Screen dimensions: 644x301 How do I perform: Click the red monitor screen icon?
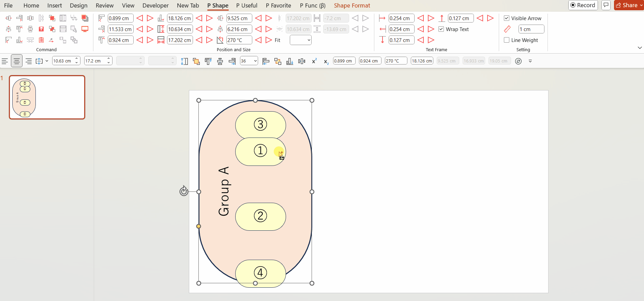85,29
